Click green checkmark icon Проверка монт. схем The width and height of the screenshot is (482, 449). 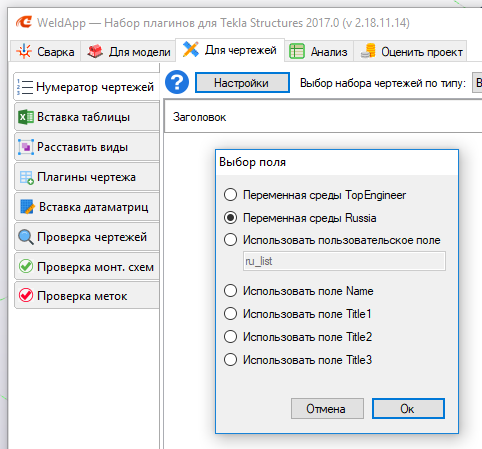pyautogui.click(x=26, y=267)
